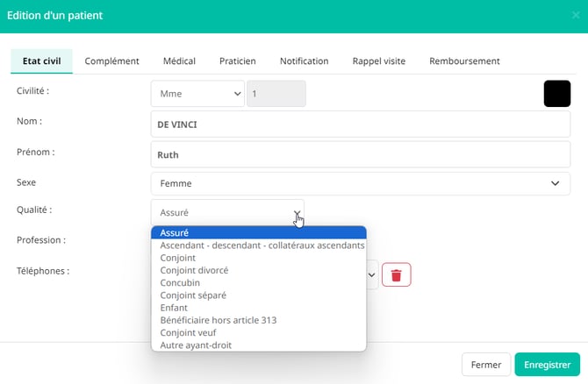588x384 pixels.
Task: Focus the Prénom field containing Ruth
Action: 360,154
